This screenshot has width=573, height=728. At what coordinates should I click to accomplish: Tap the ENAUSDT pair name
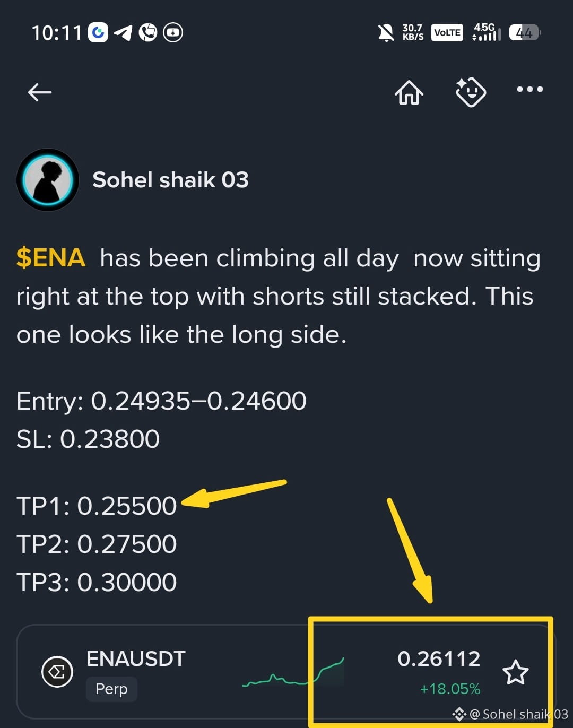tap(136, 658)
